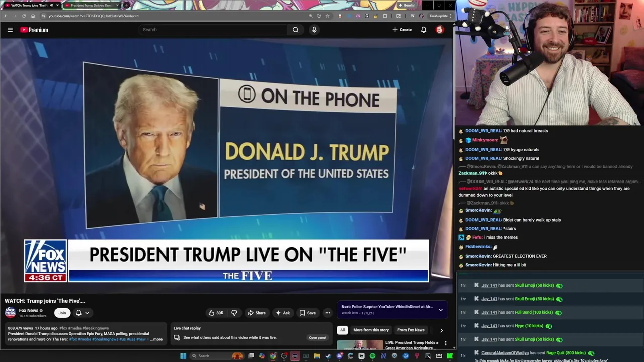Expand the notification options chevron beside Join
The width and height of the screenshot is (644, 362).
[87, 313]
